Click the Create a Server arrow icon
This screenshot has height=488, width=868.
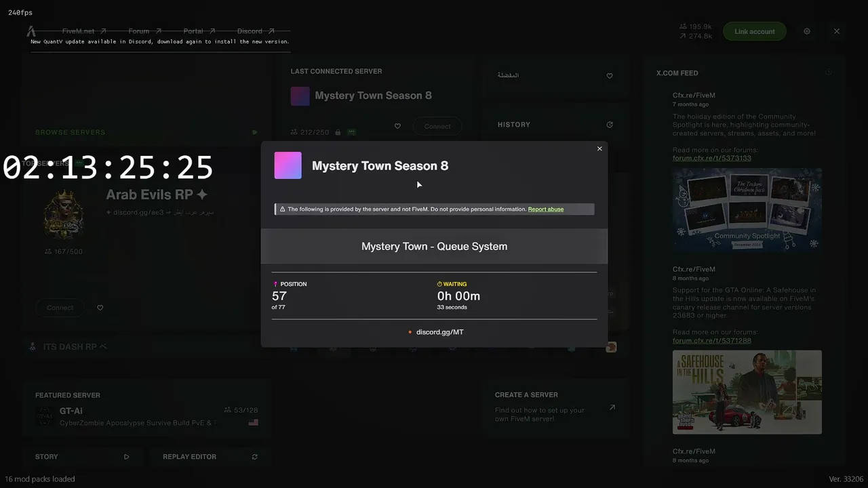click(612, 407)
